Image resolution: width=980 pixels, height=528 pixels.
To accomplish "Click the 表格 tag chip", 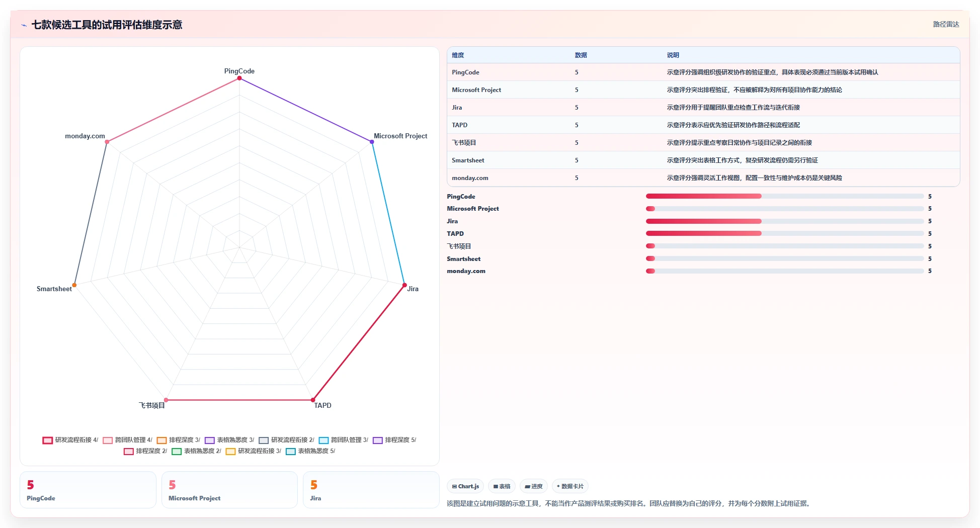I will [502, 486].
